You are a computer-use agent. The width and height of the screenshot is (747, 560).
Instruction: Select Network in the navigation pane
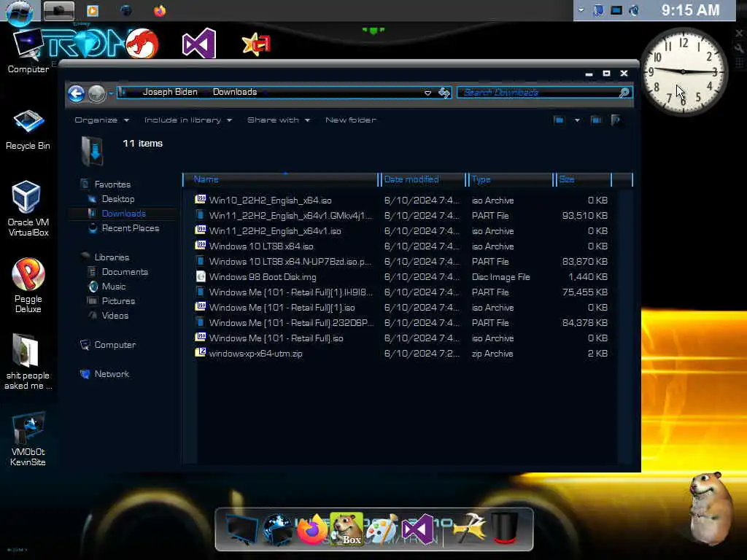point(112,374)
